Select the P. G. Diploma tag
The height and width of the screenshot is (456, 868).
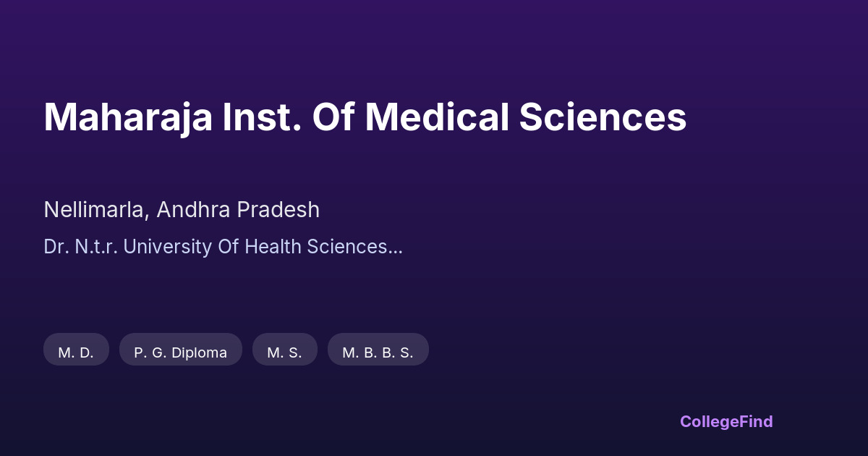click(180, 352)
